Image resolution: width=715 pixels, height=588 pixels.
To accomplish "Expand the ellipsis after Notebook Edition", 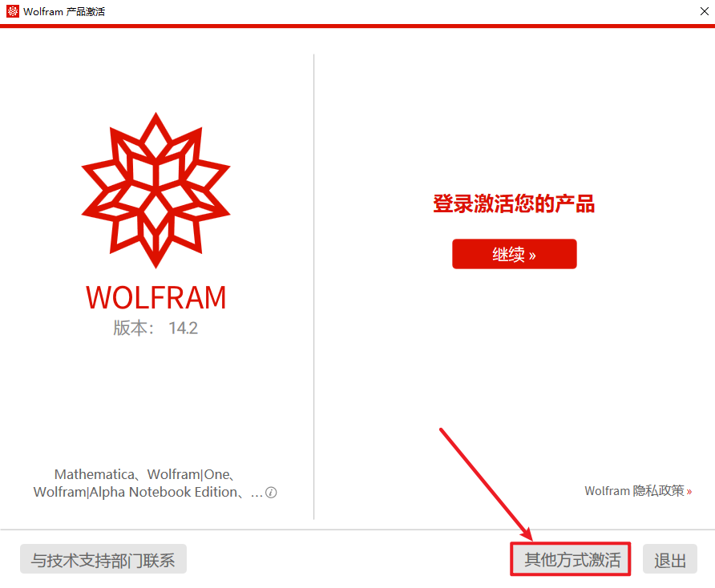I will tap(257, 494).
